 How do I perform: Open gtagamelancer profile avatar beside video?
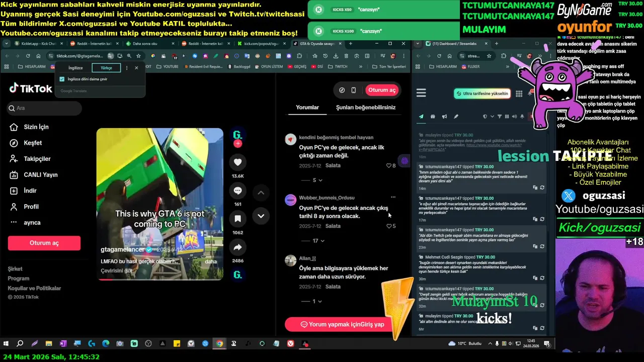coord(237,135)
